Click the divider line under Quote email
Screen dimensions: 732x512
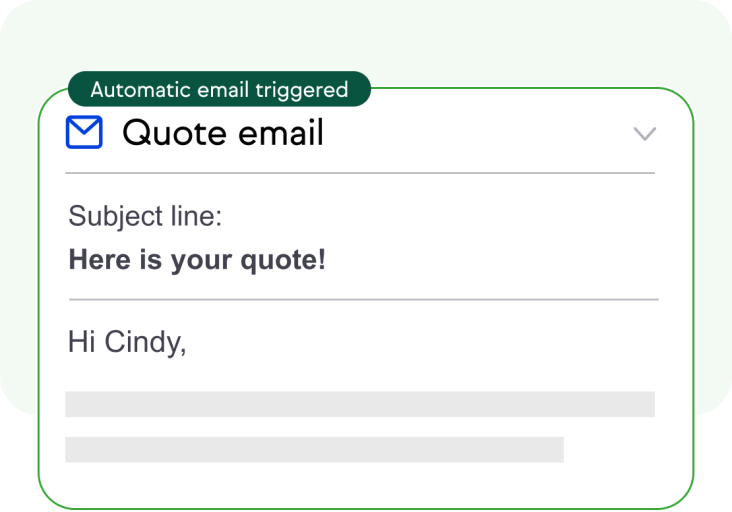[360, 173]
